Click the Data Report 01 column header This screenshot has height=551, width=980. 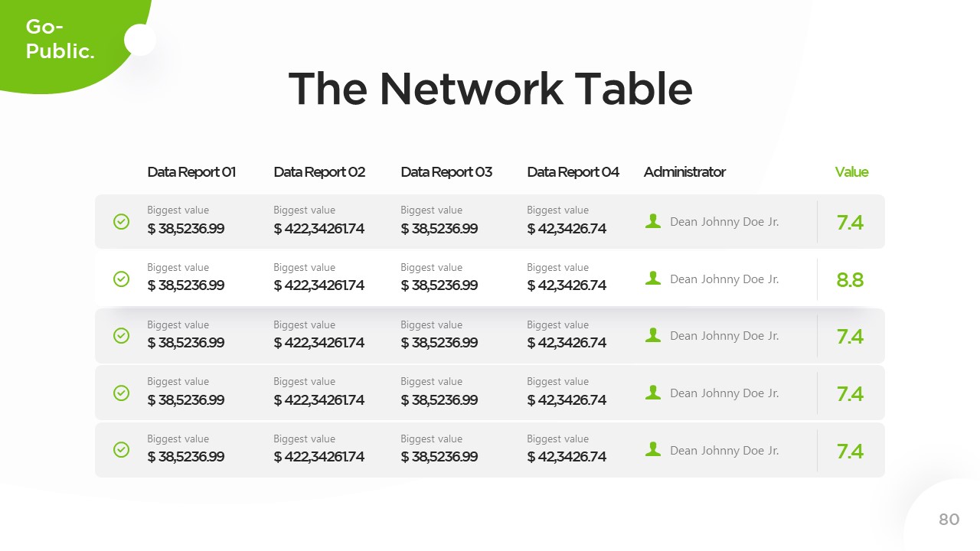(191, 172)
